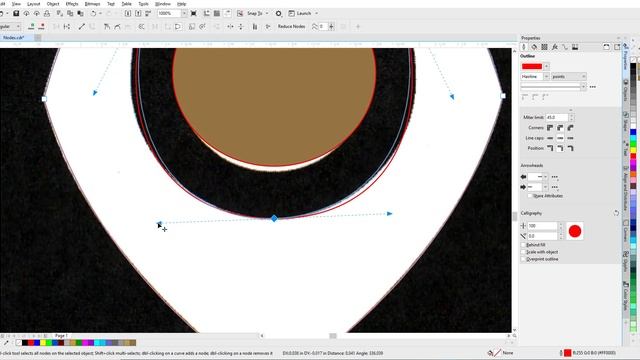
Task: Click the red outline color swatch in Properties
Action: 532,66
